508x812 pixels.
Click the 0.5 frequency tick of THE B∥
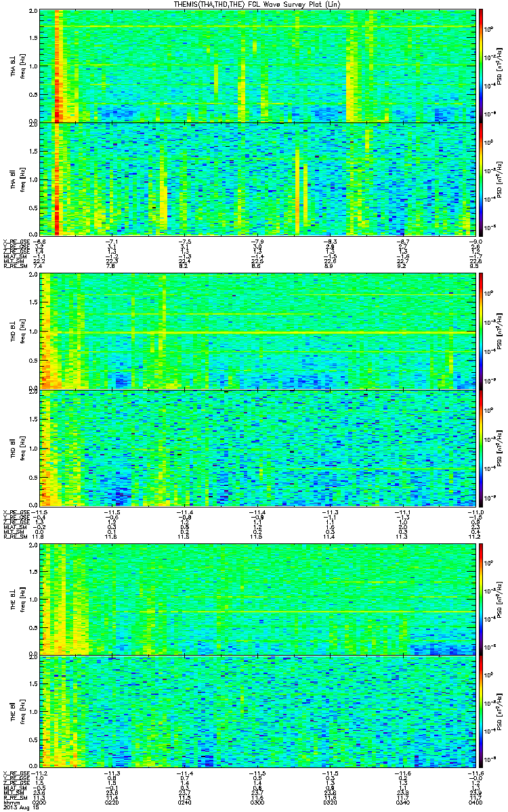pos(35,738)
